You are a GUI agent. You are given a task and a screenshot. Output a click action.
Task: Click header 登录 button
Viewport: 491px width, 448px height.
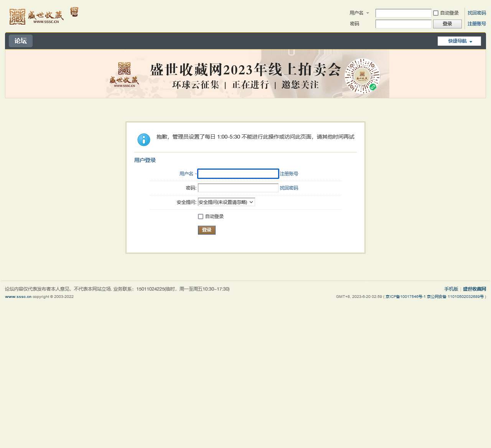click(447, 24)
